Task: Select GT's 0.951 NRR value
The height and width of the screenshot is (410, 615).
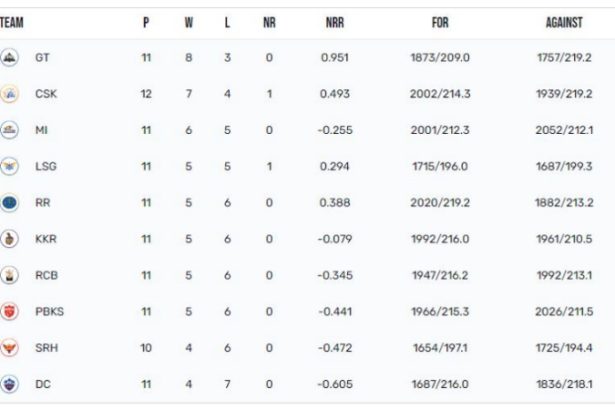Action: click(335, 58)
